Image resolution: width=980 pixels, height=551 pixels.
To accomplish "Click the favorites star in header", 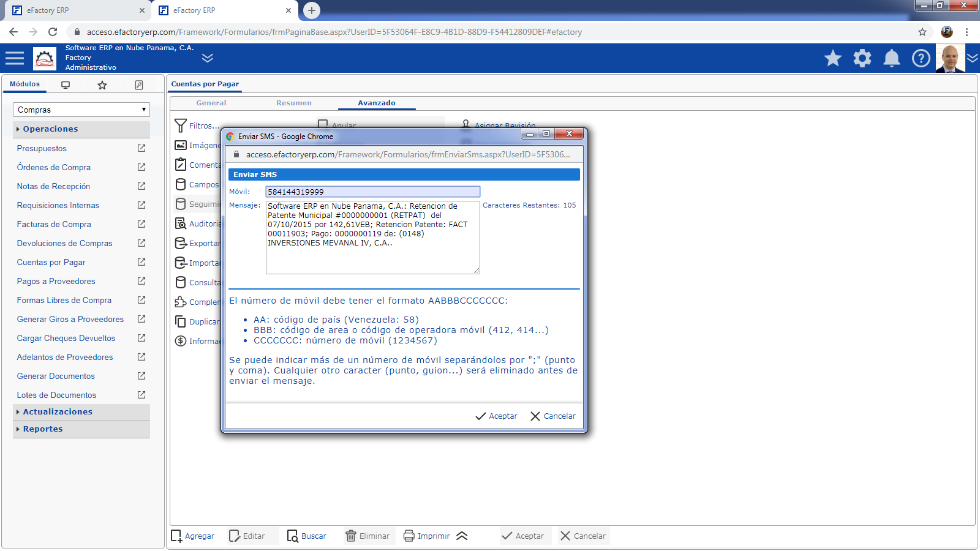I will click(x=833, y=58).
